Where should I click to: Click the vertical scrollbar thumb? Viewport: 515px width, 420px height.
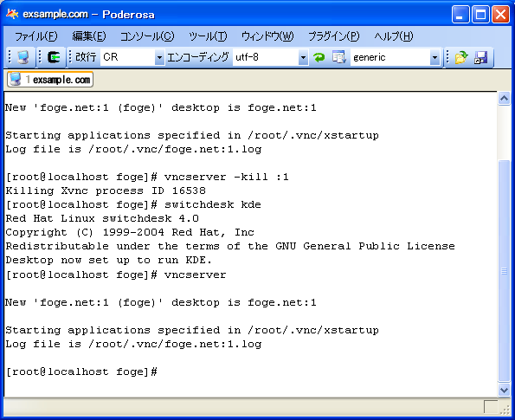point(504,270)
